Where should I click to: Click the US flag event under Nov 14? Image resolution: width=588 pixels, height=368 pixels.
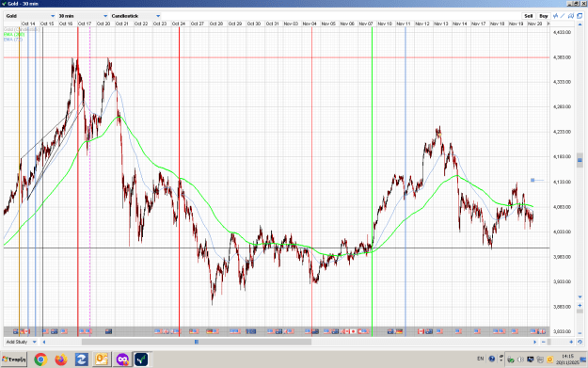click(458, 331)
